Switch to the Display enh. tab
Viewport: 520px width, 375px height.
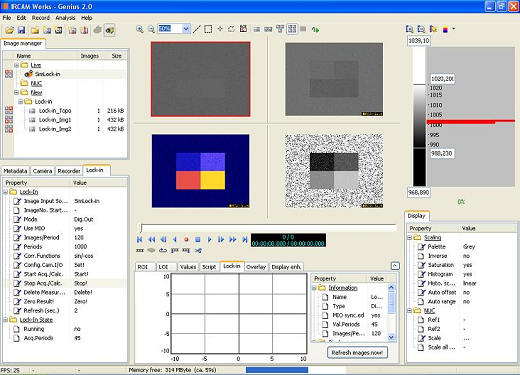(286, 267)
